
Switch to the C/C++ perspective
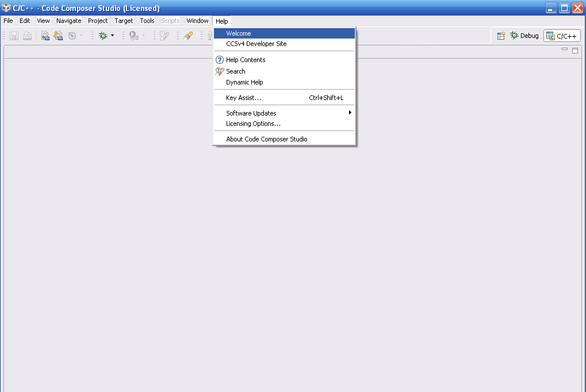click(562, 36)
